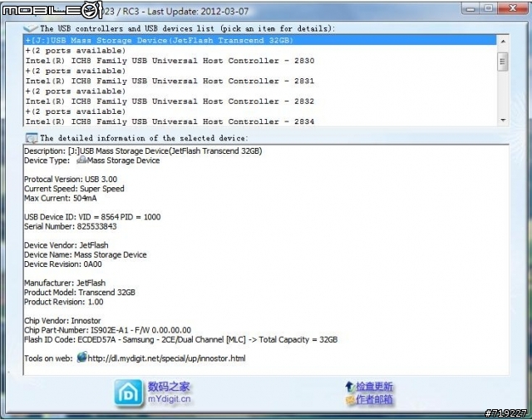Click the device list scrollbar thumb
The width and height of the screenshot is (532, 420).
pos(503,62)
